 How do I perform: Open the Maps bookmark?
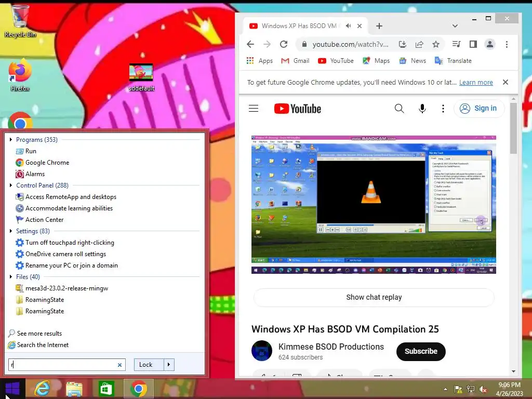pyautogui.click(x=376, y=61)
